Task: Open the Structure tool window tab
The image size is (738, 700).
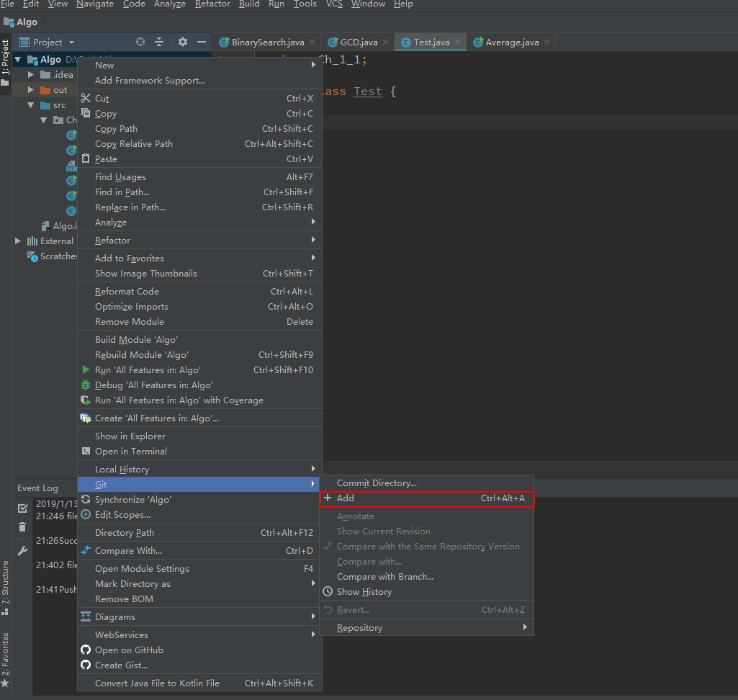Action: tap(6, 582)
